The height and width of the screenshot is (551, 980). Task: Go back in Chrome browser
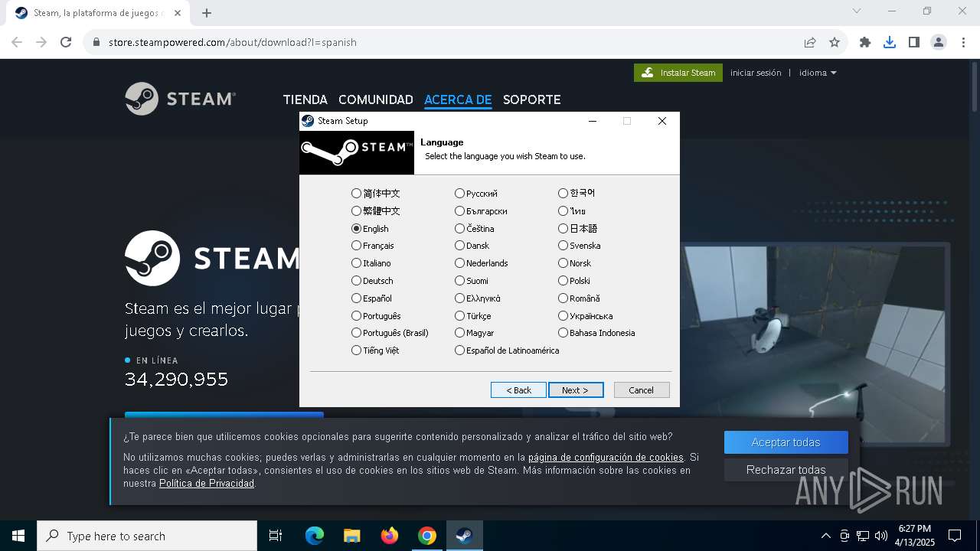(x=17, y=42)
